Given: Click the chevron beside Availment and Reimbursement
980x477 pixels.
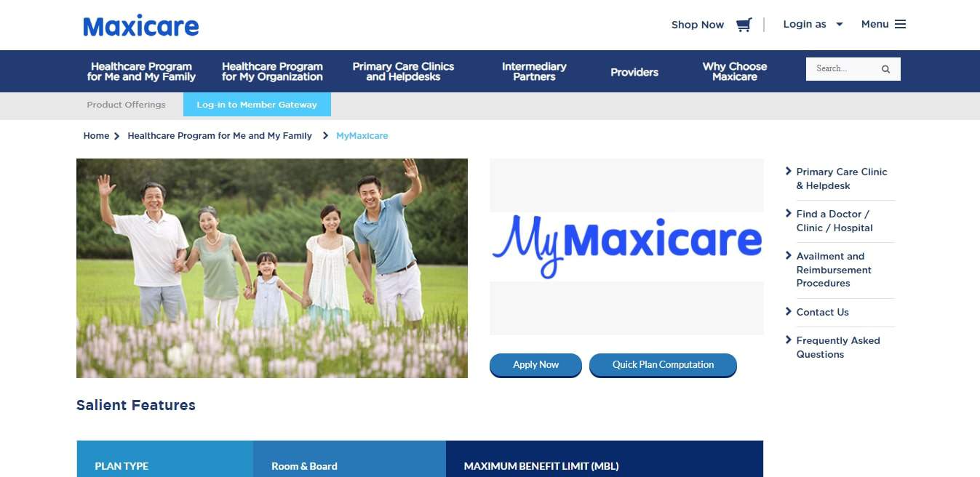Looking at the screenshot, I should click(788, 256).
